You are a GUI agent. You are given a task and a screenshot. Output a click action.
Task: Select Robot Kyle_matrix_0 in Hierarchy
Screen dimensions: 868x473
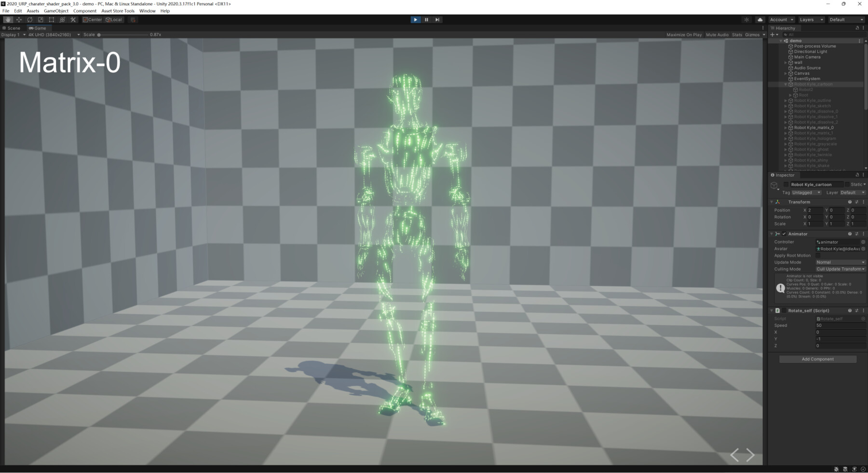(x=814, y=128)
